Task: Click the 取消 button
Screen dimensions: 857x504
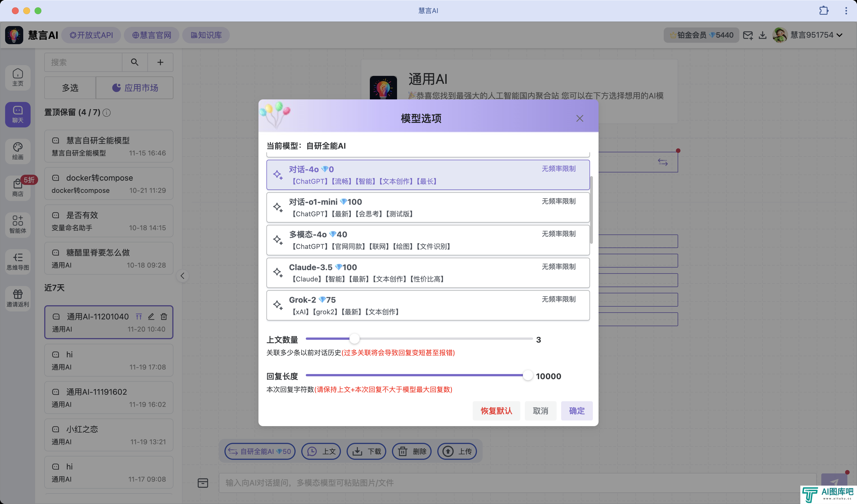Action: coord(540,411)
